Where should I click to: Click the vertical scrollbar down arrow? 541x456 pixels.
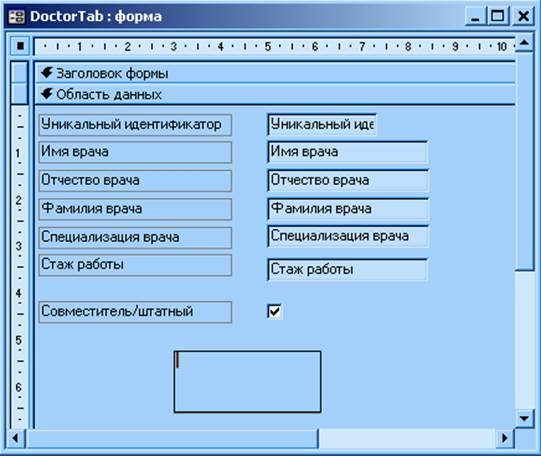point(524,418)
